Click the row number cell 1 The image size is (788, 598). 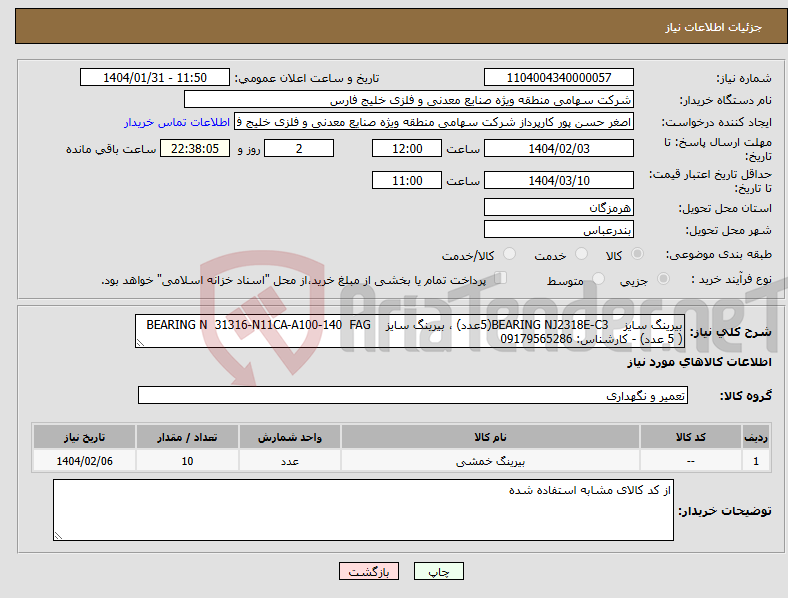point(756,460)
